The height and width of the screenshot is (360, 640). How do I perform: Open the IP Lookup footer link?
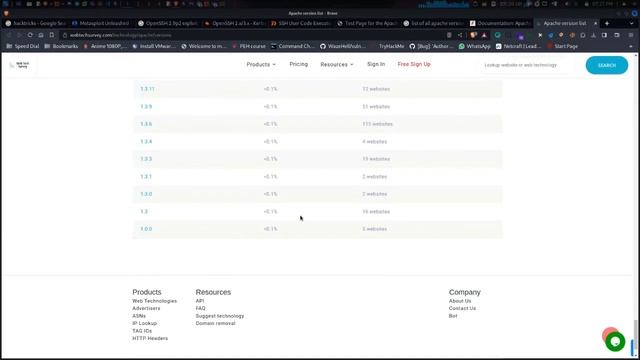[x=144, y=323]
